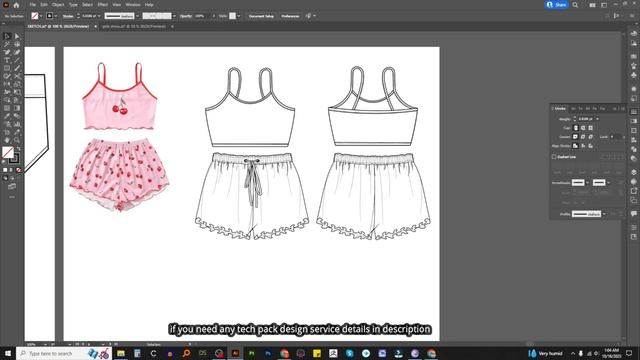This screenshot has width=640, height=360.
Task: Select the Selection tool (black arrow)
Action: pos(7,36)
